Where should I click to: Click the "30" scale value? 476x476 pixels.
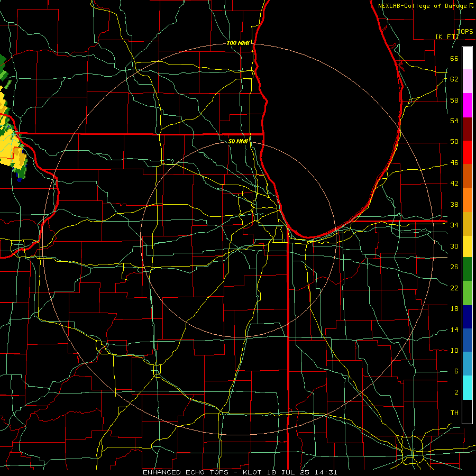click(x=454, y=246)
